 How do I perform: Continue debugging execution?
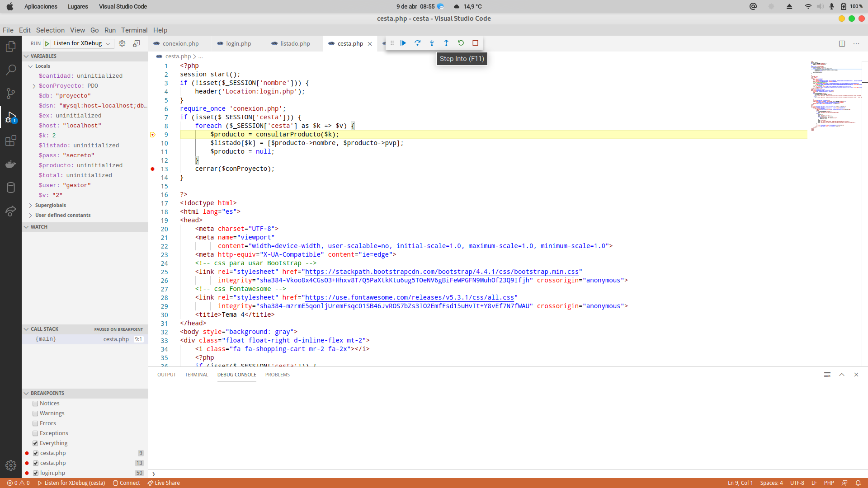click(403, 43)
